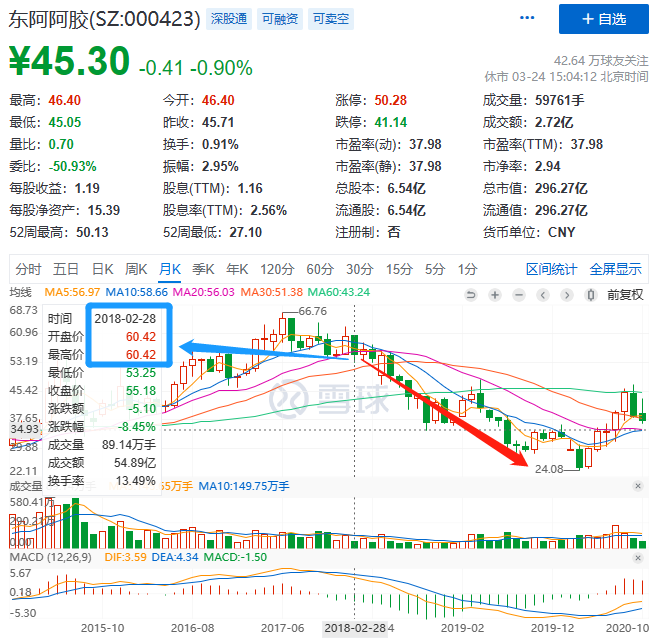Click the 52周最高 value 50.13
Image resolution: width=659 pixels, height=643 pixels.
pos(92,232)
